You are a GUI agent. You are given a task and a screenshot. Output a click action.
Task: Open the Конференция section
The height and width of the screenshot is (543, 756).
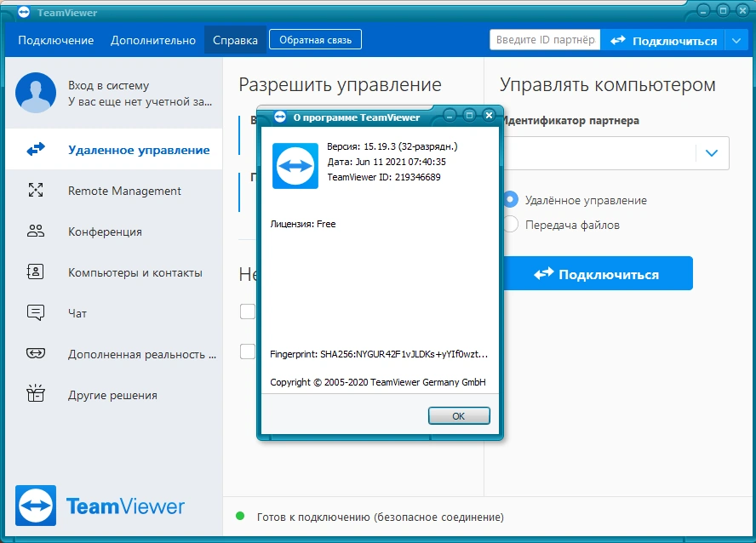point(114,231)
